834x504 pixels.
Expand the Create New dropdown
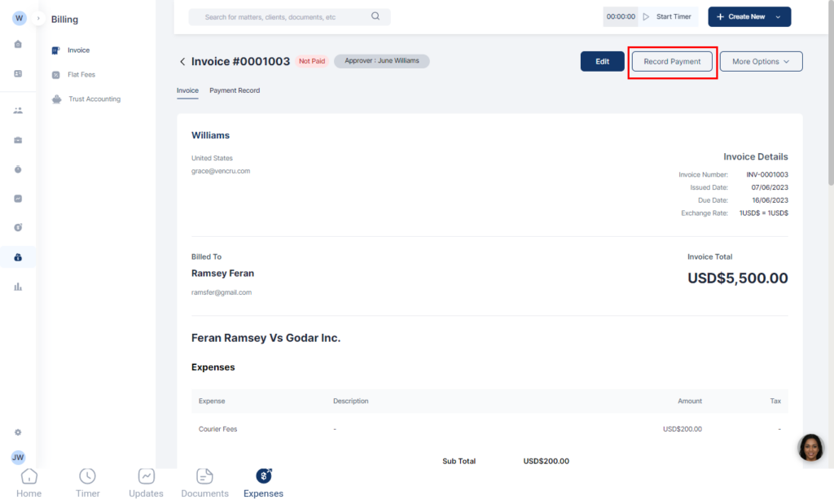pyautogui.click(x=748, y=16)
